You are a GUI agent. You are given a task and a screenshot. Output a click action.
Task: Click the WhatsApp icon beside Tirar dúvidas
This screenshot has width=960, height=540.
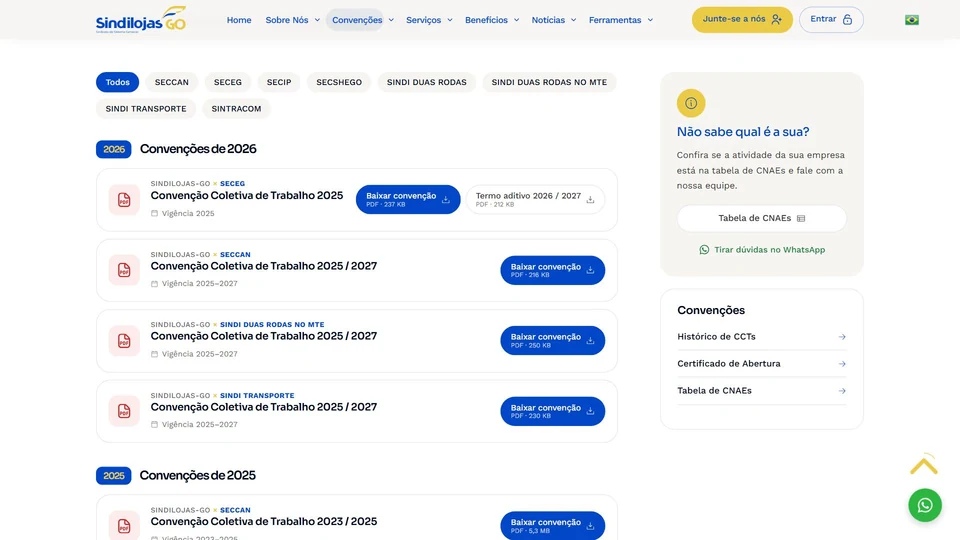pos(704,250)
